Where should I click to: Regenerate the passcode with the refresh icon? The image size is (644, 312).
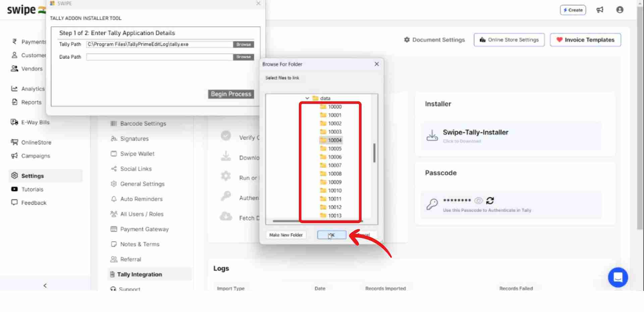(490, 201)
